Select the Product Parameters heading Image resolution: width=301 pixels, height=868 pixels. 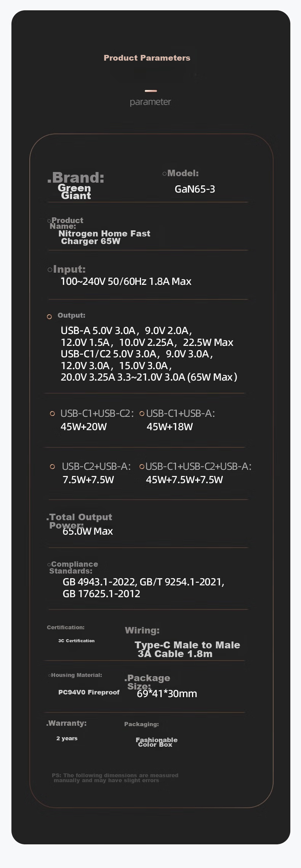[x=147, y=58]
